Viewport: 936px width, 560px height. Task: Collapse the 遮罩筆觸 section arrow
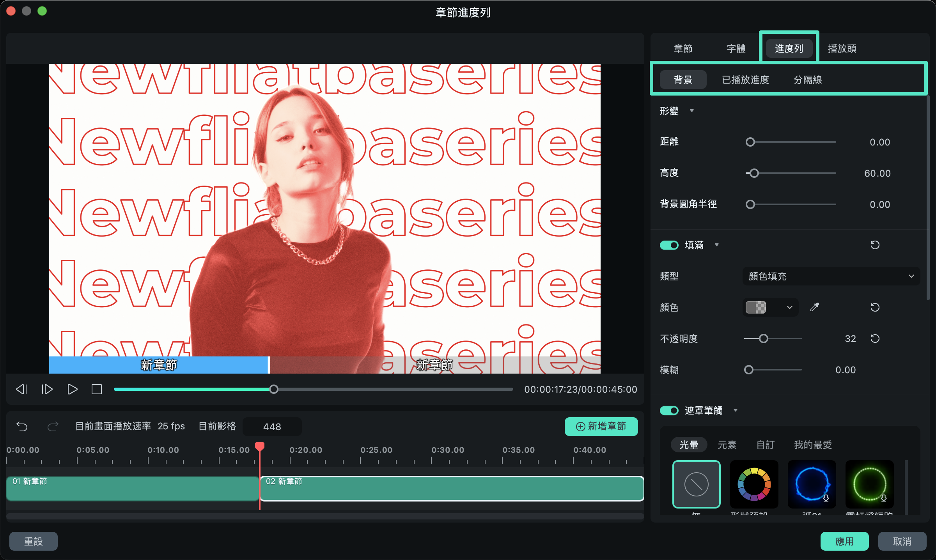click(736, 410)
